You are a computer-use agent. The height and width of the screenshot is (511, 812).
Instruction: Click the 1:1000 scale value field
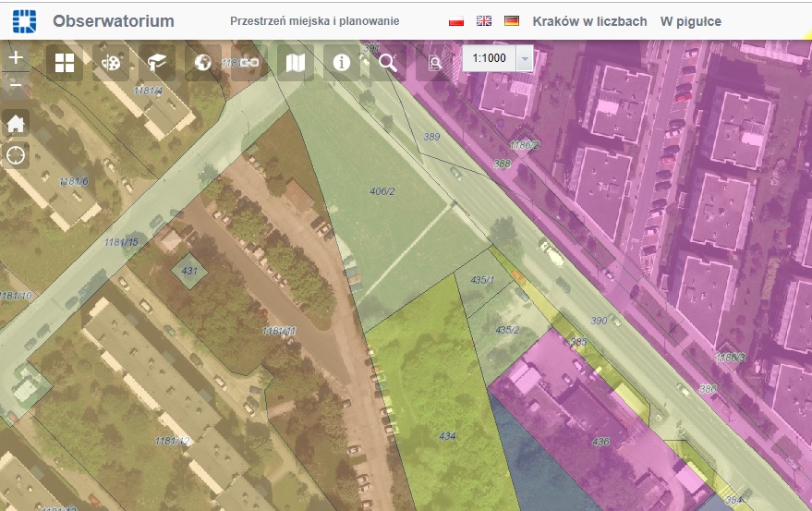coord(489,58)
